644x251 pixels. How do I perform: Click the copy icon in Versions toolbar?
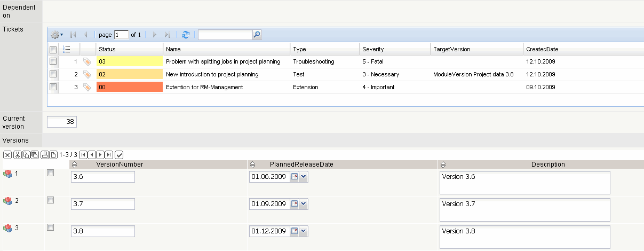tap(26, 155)
